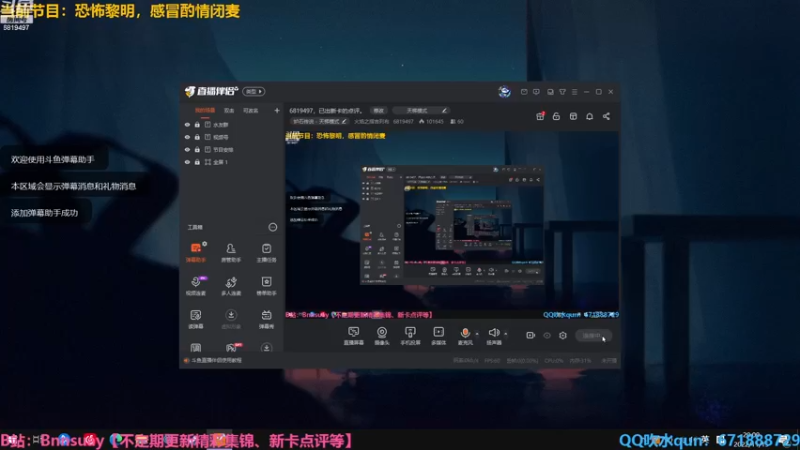Viewport: 800px width, 450px height.
Task: Select the middle scene tab
Action: 229,110
